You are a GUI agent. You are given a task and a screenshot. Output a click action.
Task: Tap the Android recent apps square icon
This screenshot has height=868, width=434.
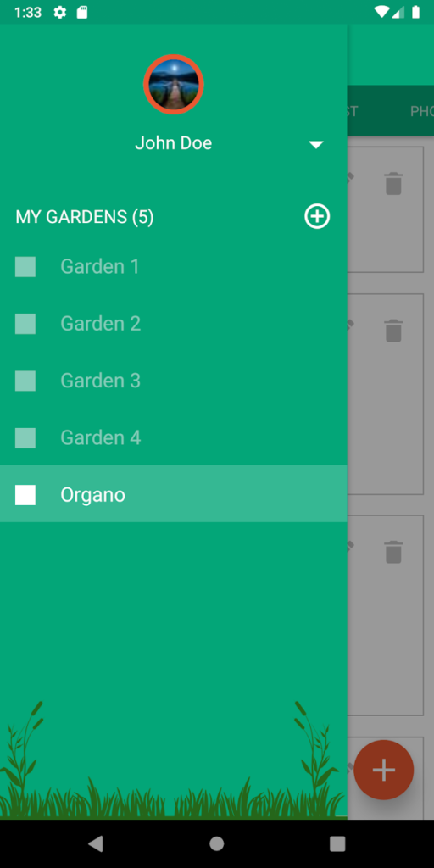(337, 843)
